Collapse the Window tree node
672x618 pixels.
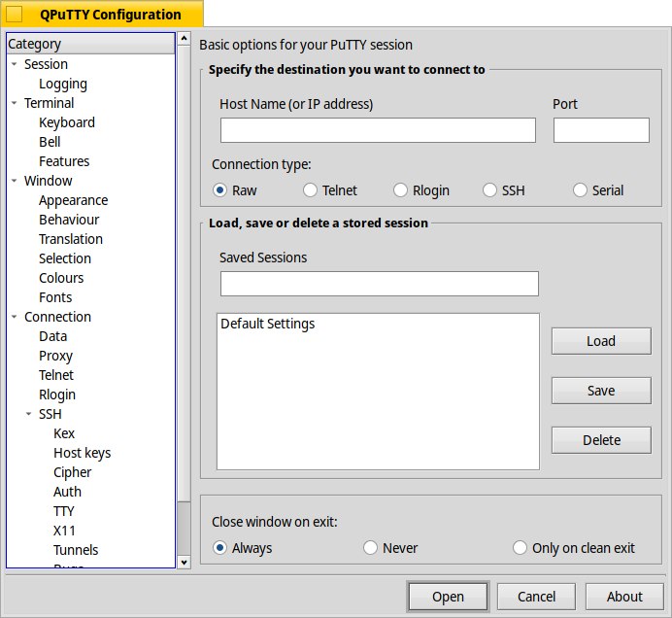15,181
